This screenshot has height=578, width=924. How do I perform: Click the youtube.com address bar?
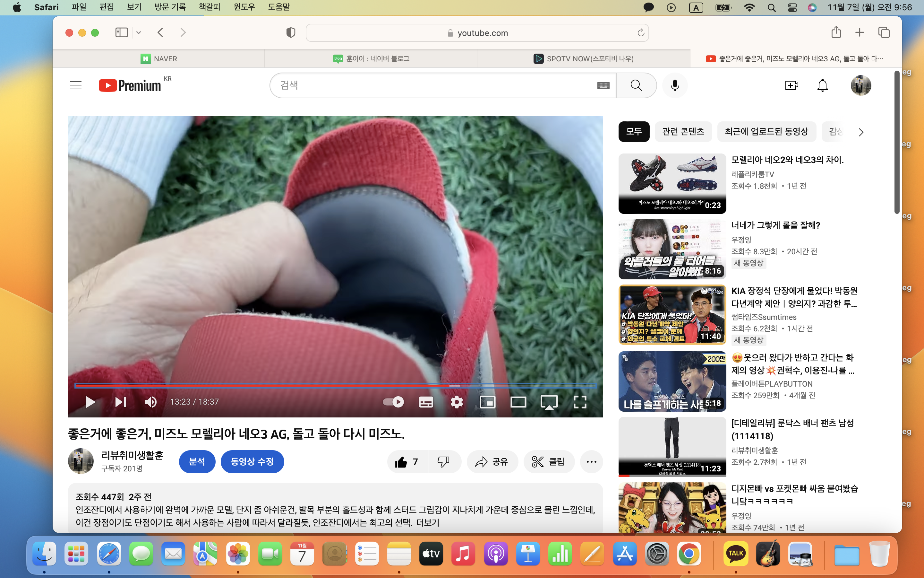click(x=477, y=33)
